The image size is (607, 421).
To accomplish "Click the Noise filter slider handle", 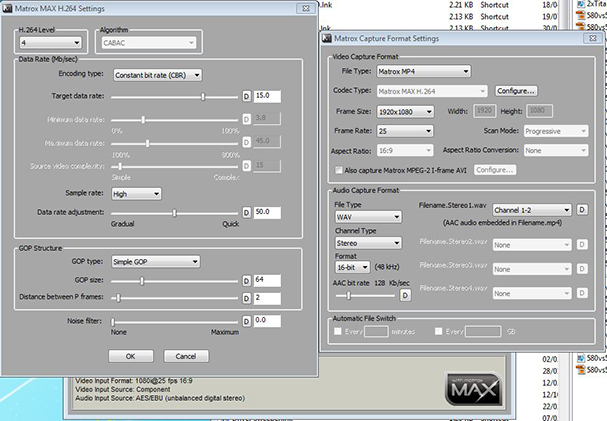I will pyautogui.click(x=113, y=322).
